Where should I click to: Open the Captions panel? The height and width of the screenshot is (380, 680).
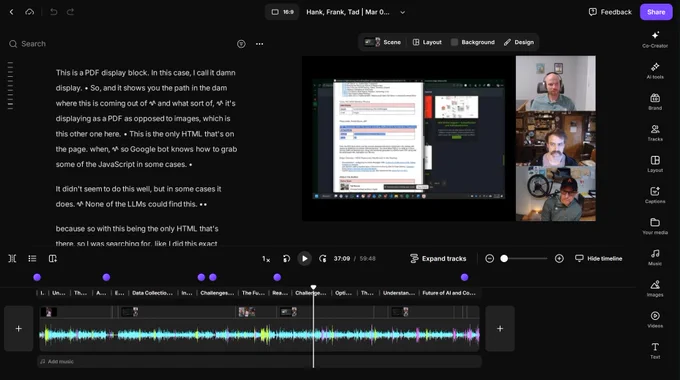pyautogui.click(x=655, y=195)
